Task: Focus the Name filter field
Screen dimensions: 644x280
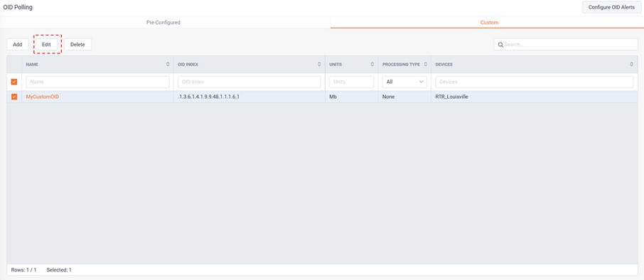Action: 98,82
